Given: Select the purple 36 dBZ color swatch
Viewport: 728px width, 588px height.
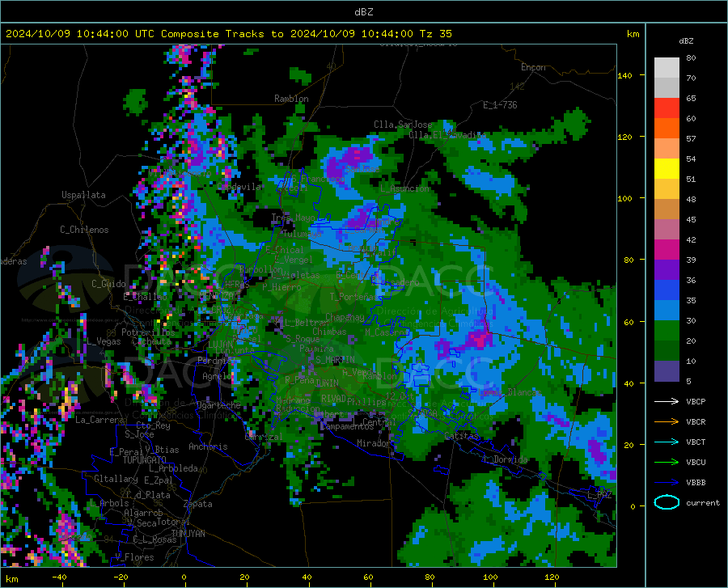Looking at the screenshot, I should click(667, 270).
